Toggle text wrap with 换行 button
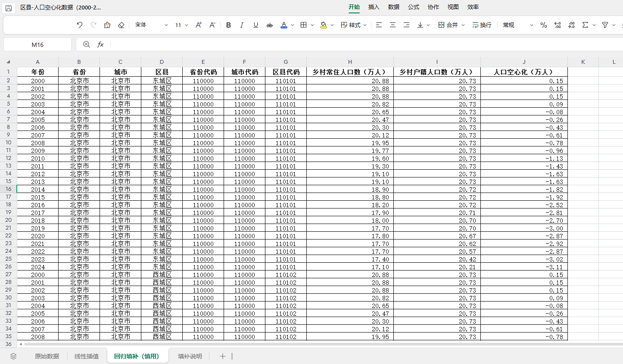 pyautogui.click(x=481, y=25)
